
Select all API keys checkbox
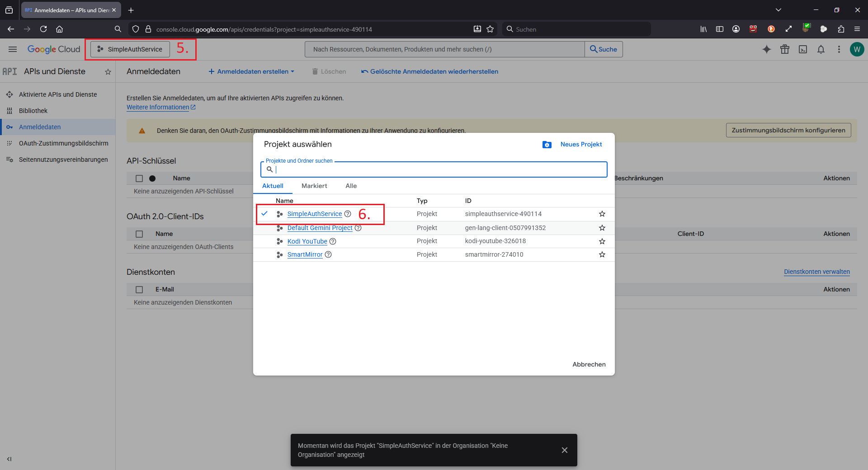(x=139, y=179)
